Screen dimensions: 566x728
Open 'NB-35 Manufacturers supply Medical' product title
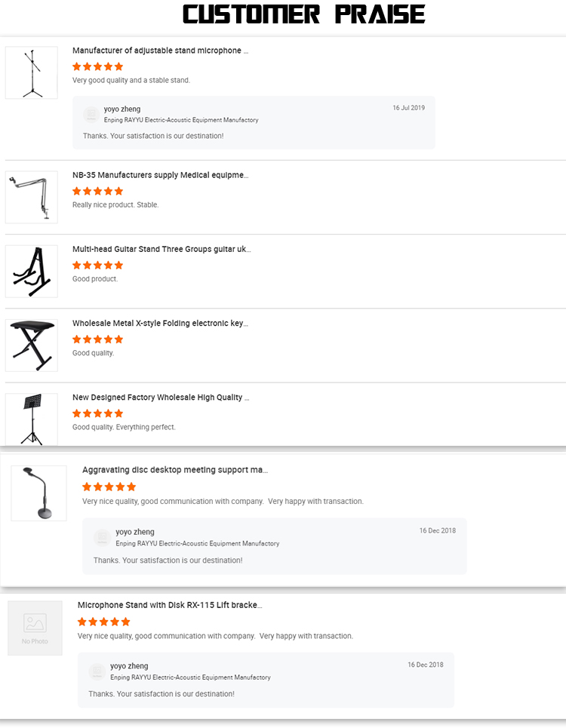click(160, 175)
